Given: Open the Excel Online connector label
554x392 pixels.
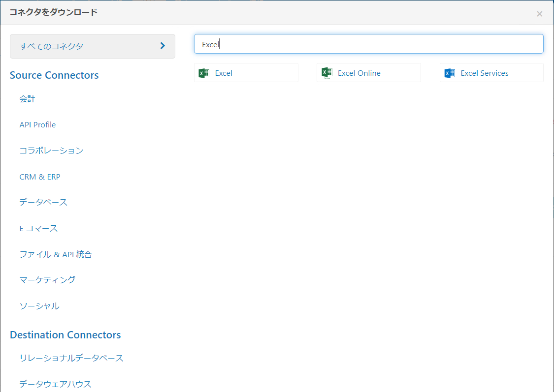Looking at the screenshot, I should [x=359, y=73].
